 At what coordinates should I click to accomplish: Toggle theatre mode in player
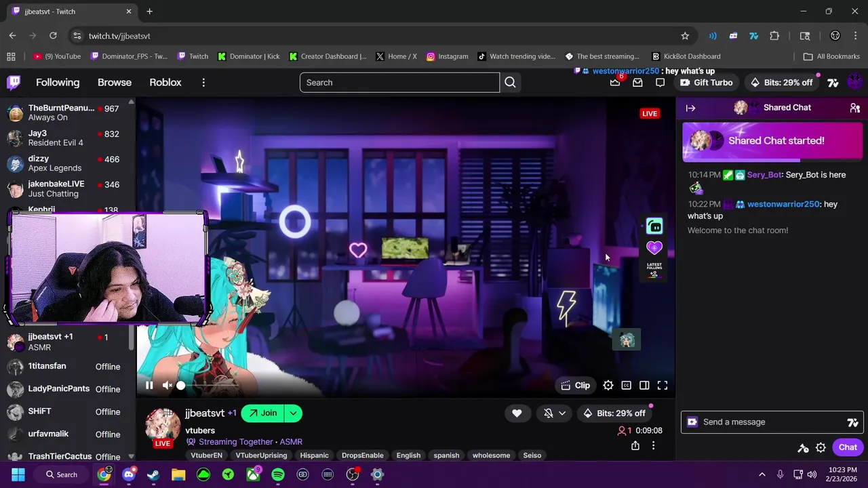point(644,386)
